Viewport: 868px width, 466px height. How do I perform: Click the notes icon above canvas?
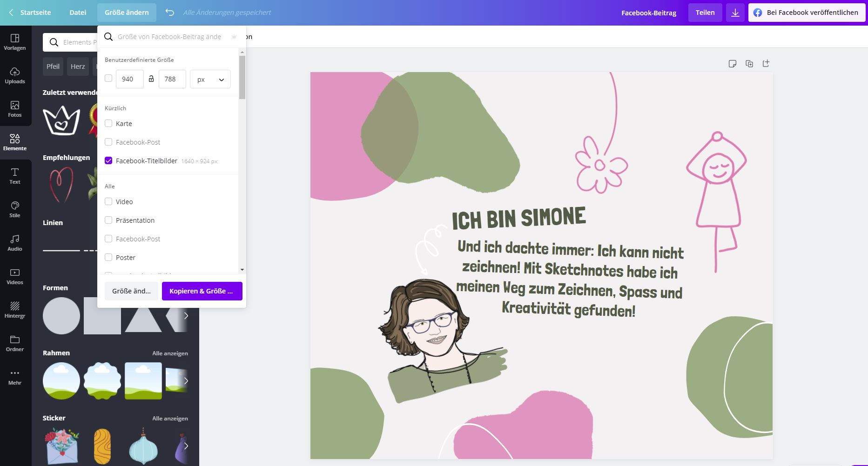pos(732,64)
